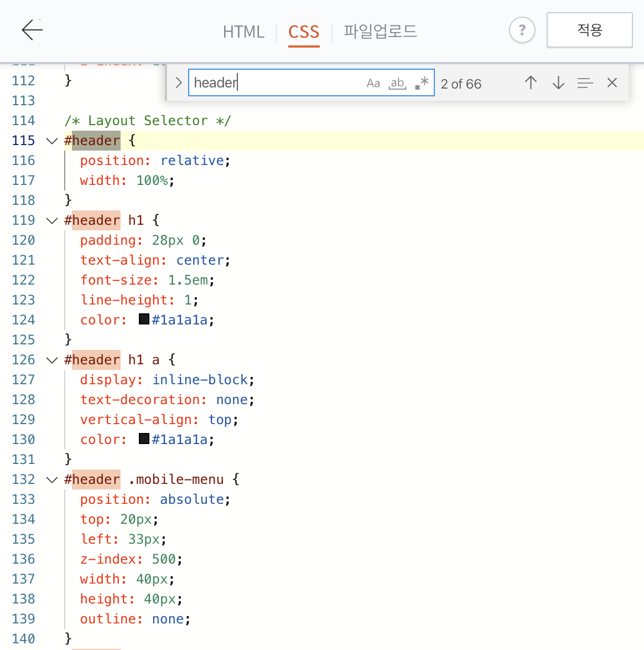Image resolution: width=644 pixels, height=650 pixels.
Task: Click 'line-height: 1;' text
Action: point(139,300)
